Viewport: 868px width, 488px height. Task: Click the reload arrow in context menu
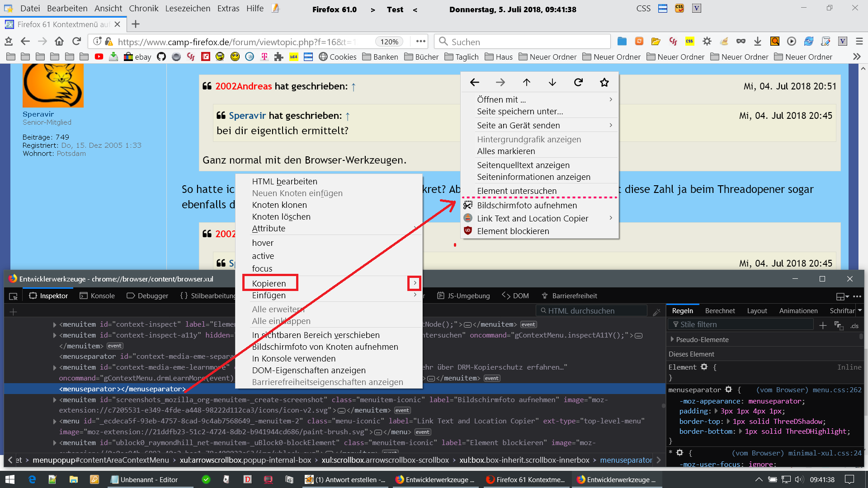[x=578, y=82]
